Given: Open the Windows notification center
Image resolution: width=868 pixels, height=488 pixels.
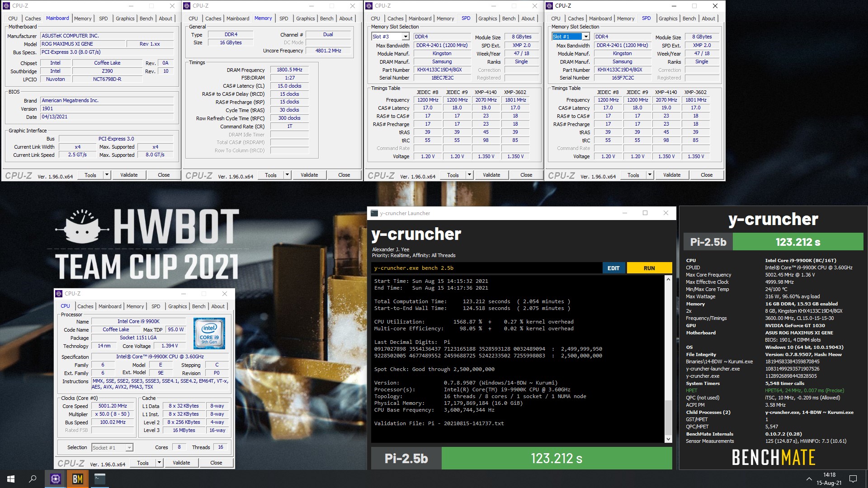Looking at the screenshot, I should coord(853,479).
